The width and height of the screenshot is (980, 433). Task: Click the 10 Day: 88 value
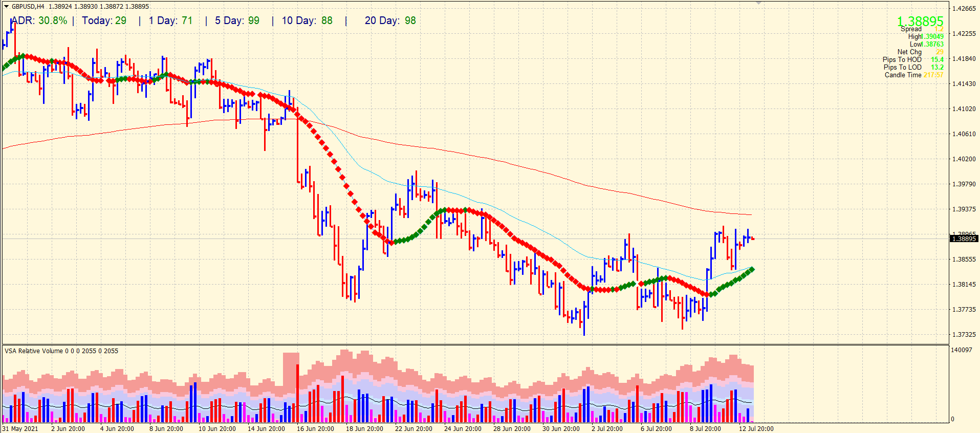tap(307, 20)
